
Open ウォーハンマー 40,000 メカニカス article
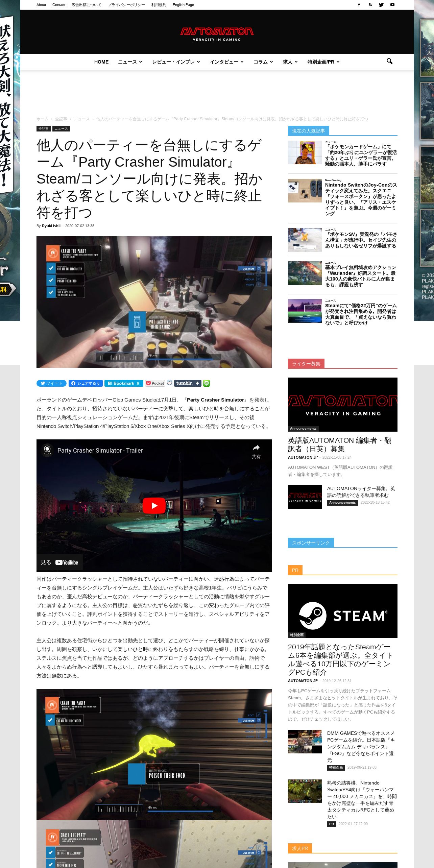(362, 800)
